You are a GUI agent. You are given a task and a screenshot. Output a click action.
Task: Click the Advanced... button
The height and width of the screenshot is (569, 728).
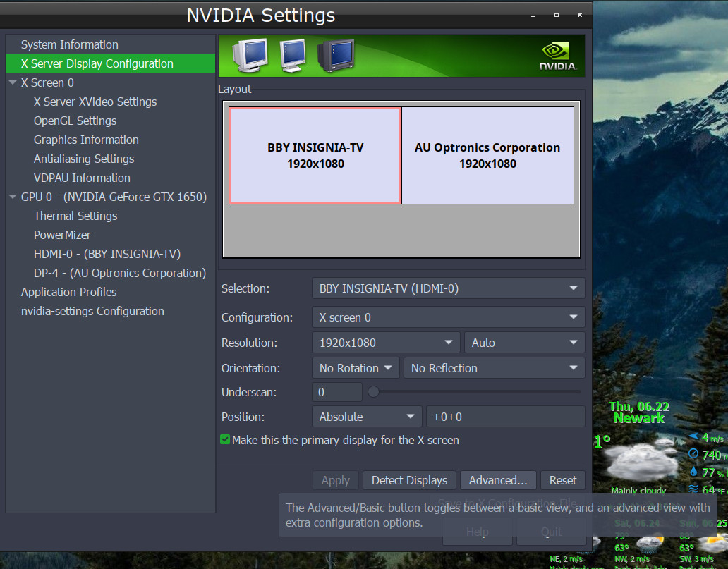click(498, 480)
